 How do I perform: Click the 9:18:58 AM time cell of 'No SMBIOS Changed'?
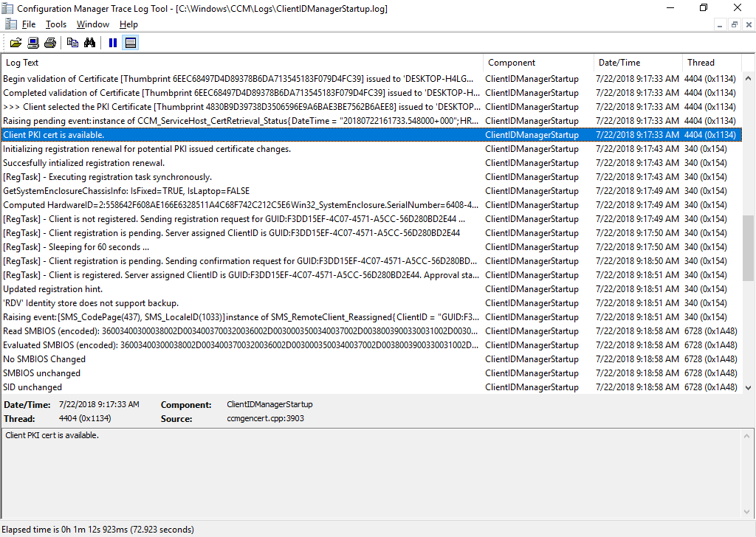click(637, 359)
